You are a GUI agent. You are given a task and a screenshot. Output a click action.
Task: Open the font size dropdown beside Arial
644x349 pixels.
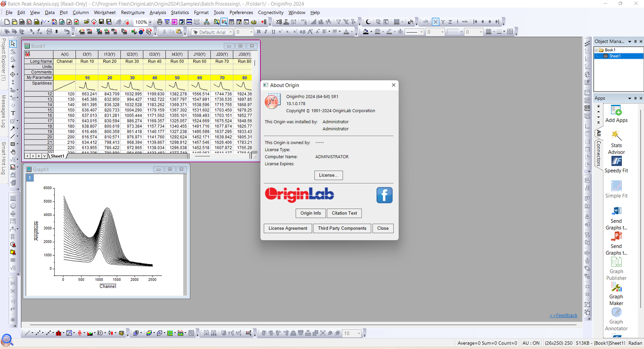pos(251,32)
